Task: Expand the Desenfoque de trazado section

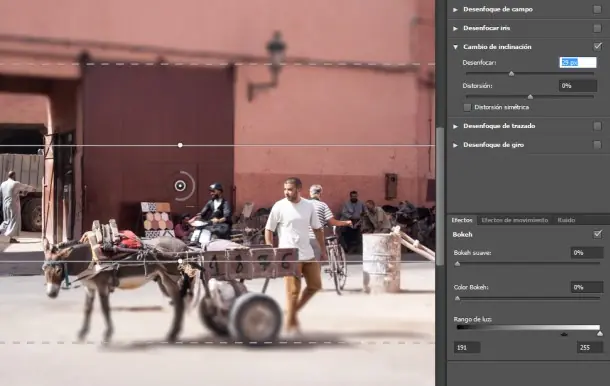Action: pos(455,126)
